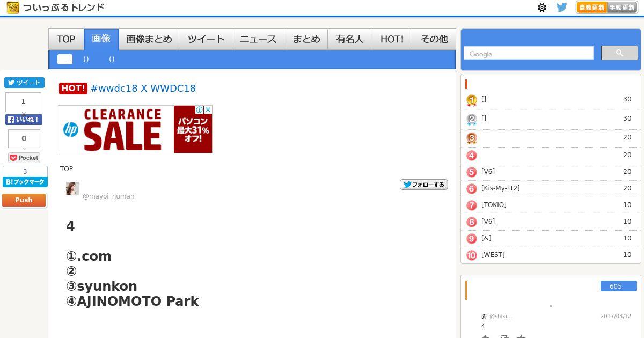Screen dimensions: 644x338
Task: Open the [WEST] trend link
Action: tap(493, 255)
